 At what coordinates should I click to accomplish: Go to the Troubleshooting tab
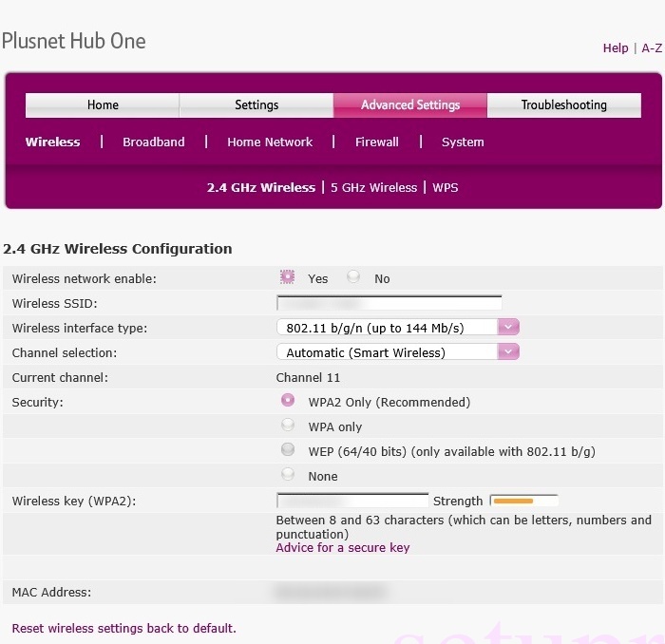point(564,104)
